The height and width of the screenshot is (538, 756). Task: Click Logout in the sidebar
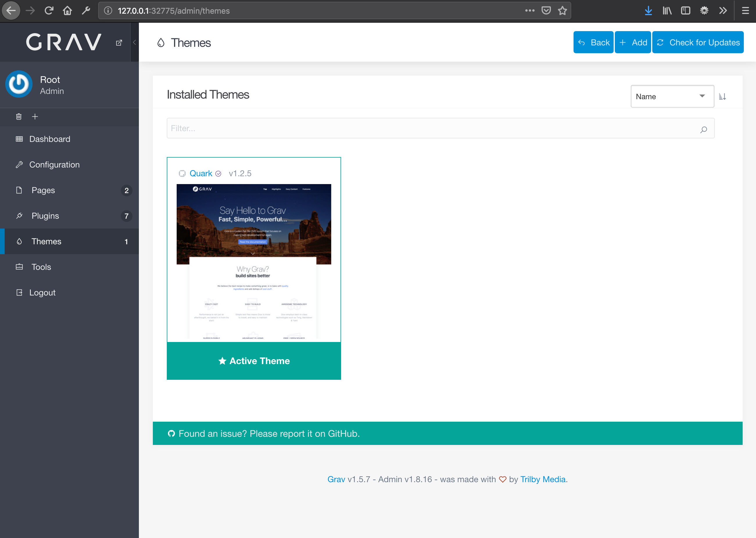(69, 293)
